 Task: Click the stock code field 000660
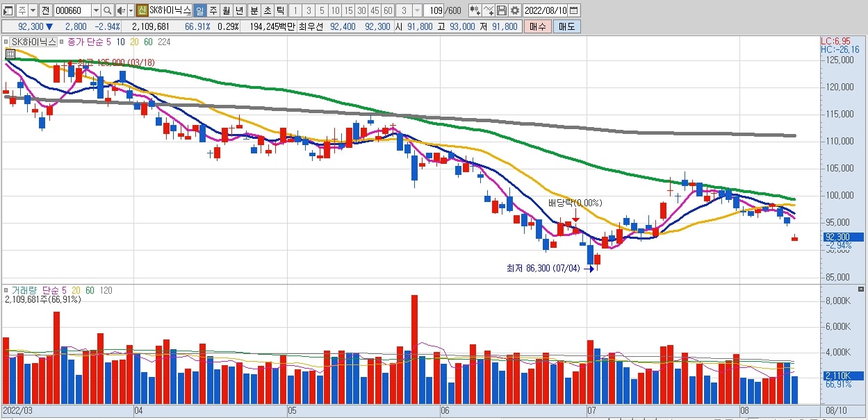click(72, 10)
